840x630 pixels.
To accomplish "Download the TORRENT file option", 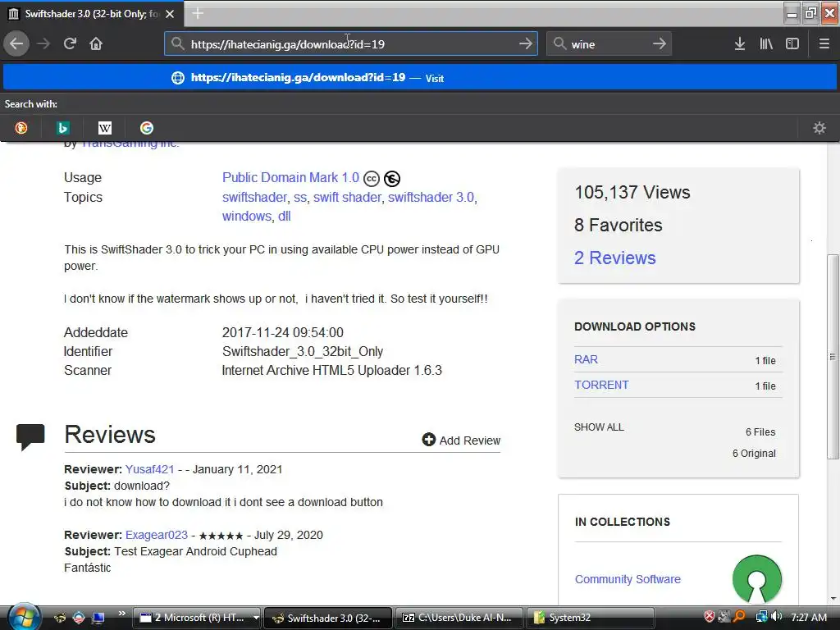I will (601, 385).
